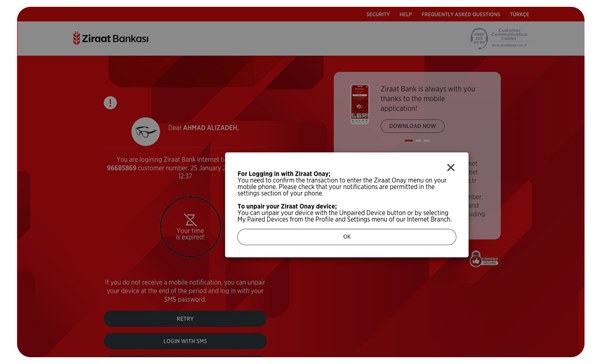Click the Comodo Secure padlock badge
Screen dimensions: 602x364
(484, 259)
